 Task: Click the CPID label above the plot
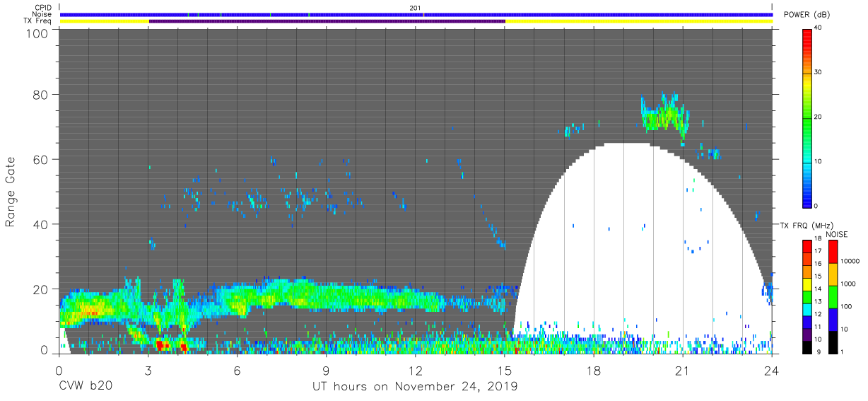pyautogui.click(x=43, y=8)
